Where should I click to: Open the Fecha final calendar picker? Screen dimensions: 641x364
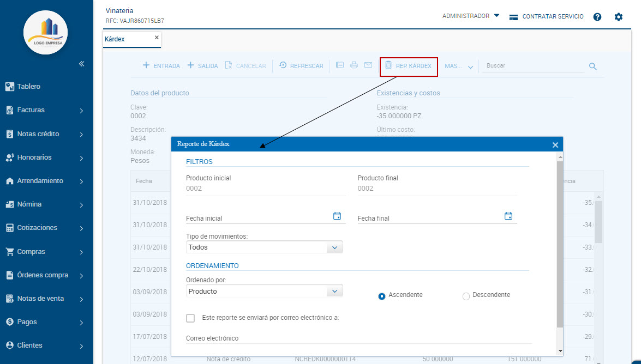coord(508,216)
